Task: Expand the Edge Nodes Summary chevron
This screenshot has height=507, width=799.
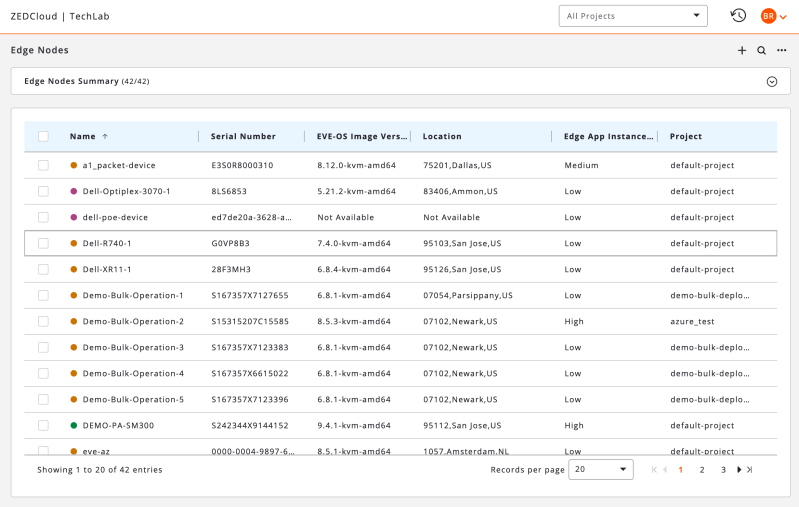Action: 772,82
